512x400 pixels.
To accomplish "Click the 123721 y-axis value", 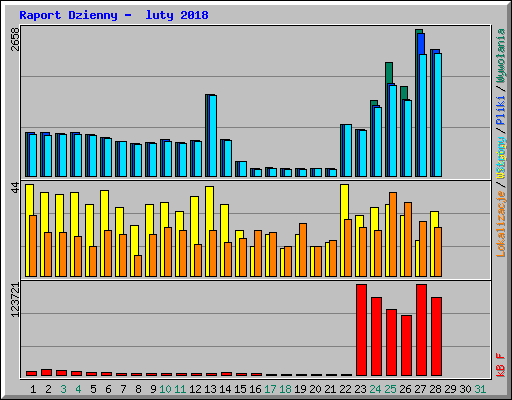I will click(15, 300).
